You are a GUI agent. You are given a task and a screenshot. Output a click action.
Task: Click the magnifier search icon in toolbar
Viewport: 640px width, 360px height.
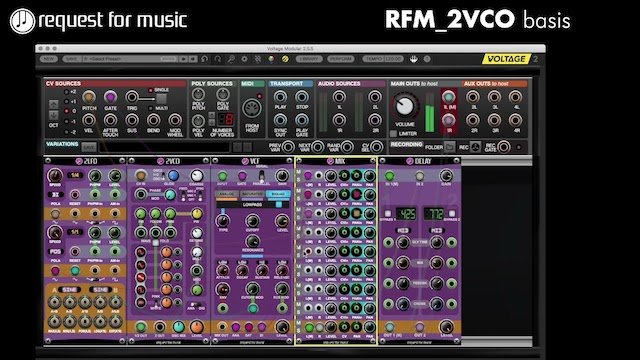(231, 59)
